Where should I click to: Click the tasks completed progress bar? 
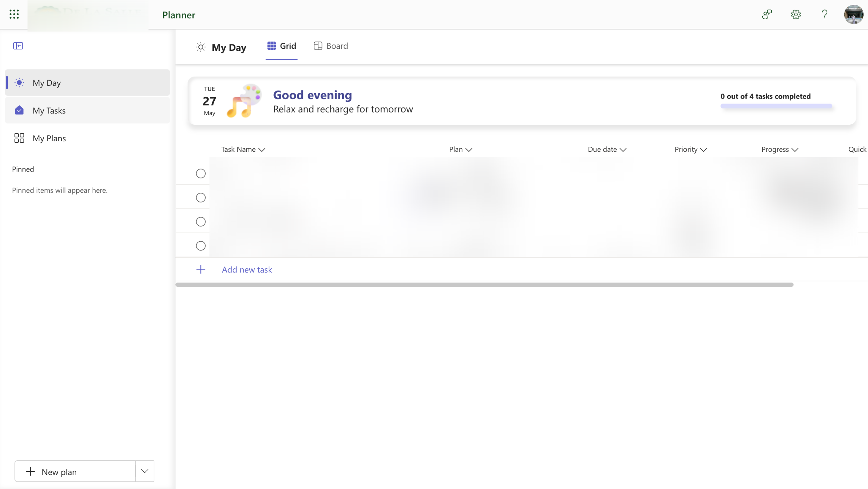point(776,106)
